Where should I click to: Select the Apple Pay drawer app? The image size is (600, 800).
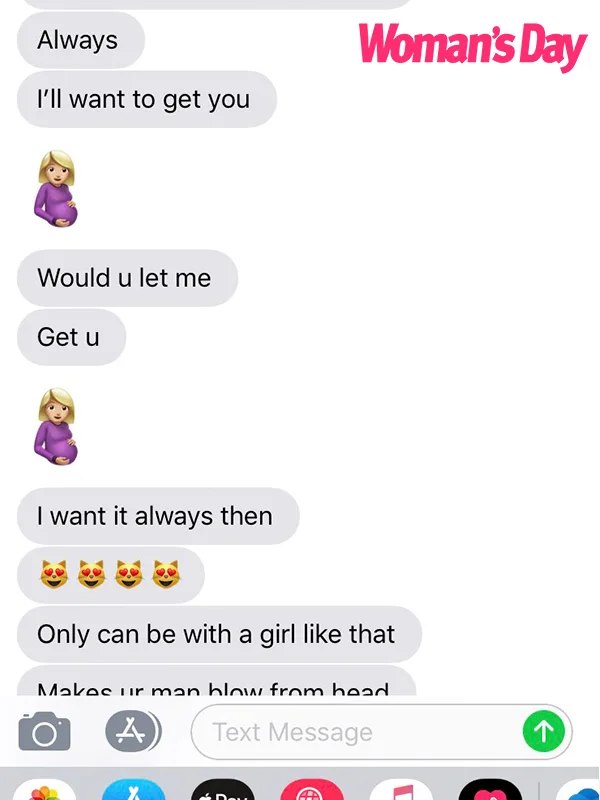(x=223, y=789)
